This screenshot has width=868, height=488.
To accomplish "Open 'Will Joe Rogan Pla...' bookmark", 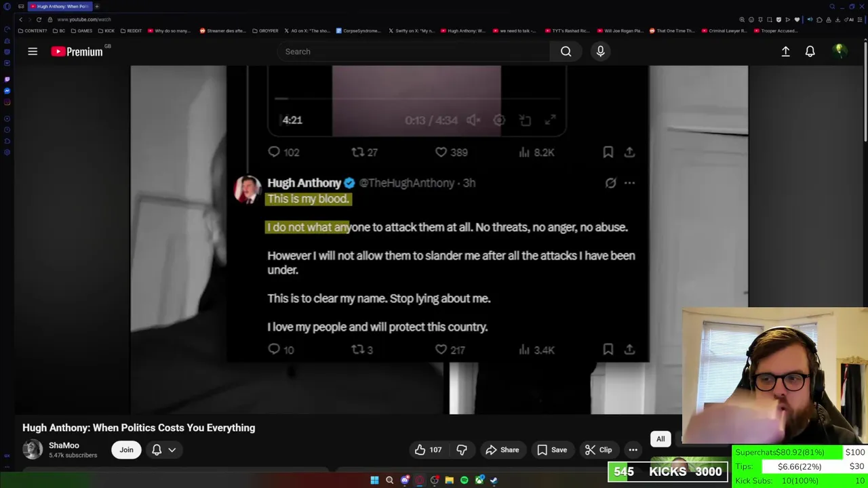I will pos(620,30).
